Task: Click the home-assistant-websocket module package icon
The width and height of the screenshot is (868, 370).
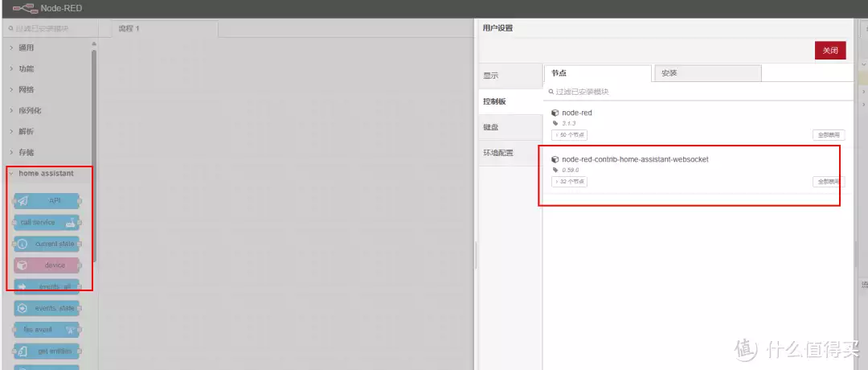Action: point(555,159)
